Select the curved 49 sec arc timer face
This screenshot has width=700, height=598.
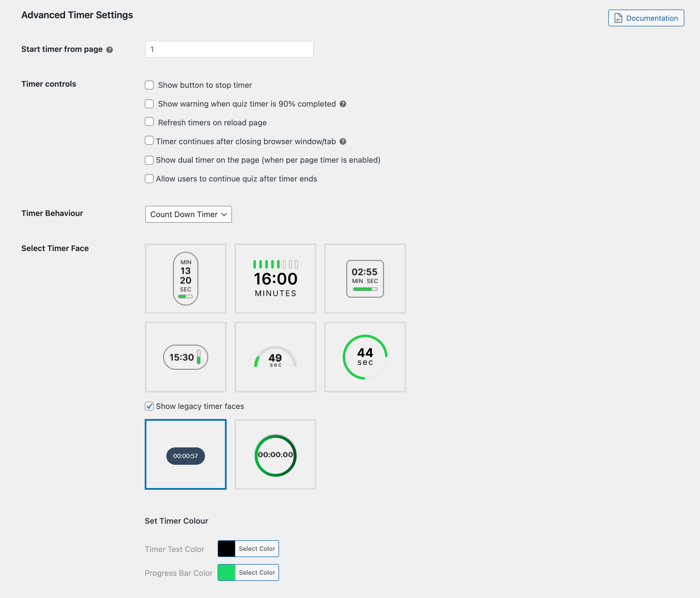point(275,357)
